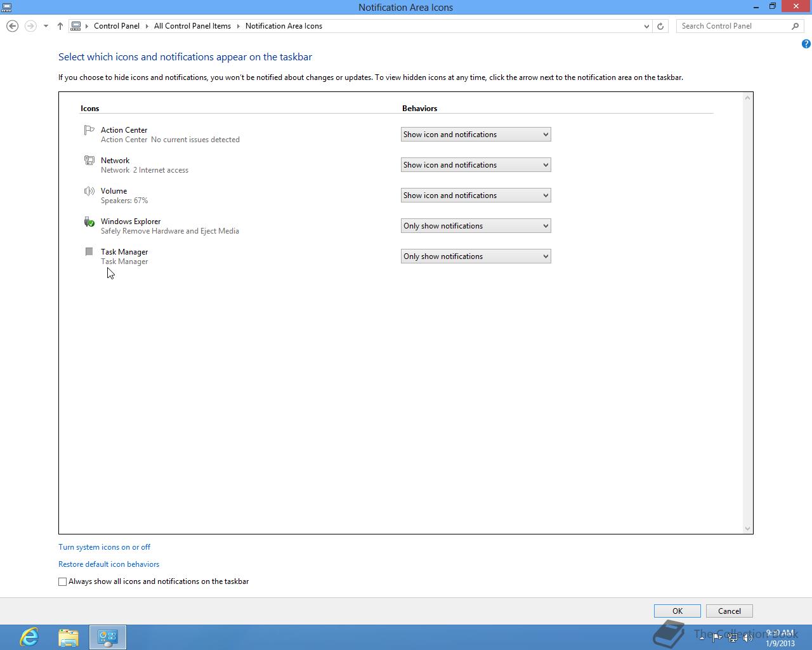Image resolution: width=812 pixels, height=650 pixels.
Task: Click the Cancel button
Action: (x=730, y=611)
